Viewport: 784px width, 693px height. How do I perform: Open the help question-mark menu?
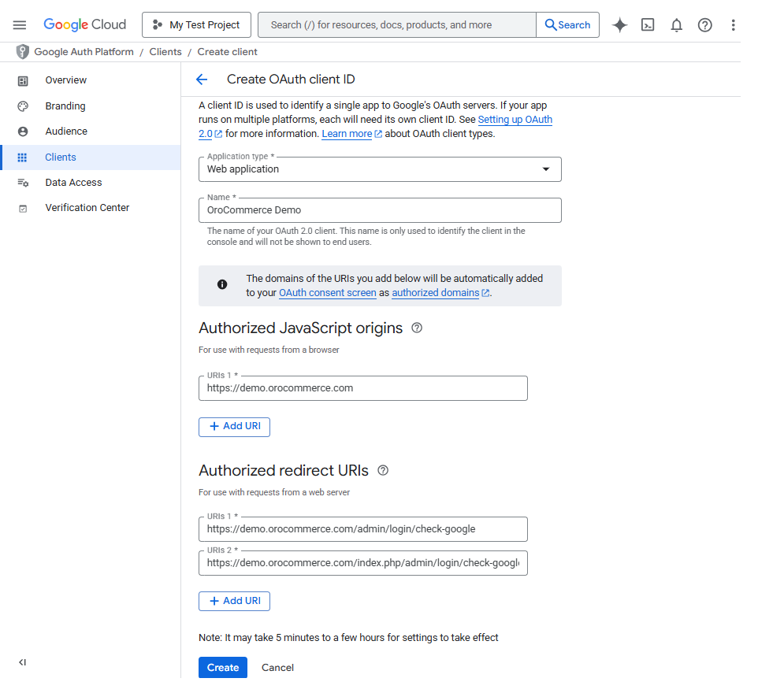704,25
